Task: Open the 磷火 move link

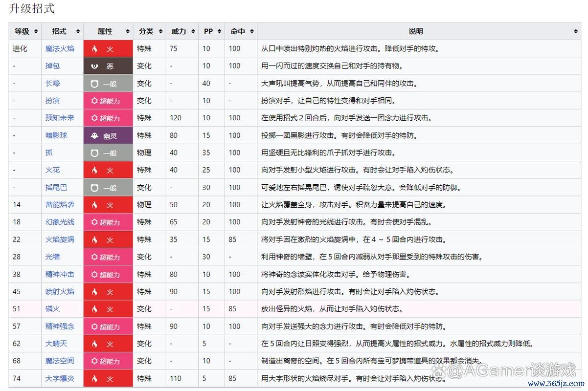Action: 52,309
